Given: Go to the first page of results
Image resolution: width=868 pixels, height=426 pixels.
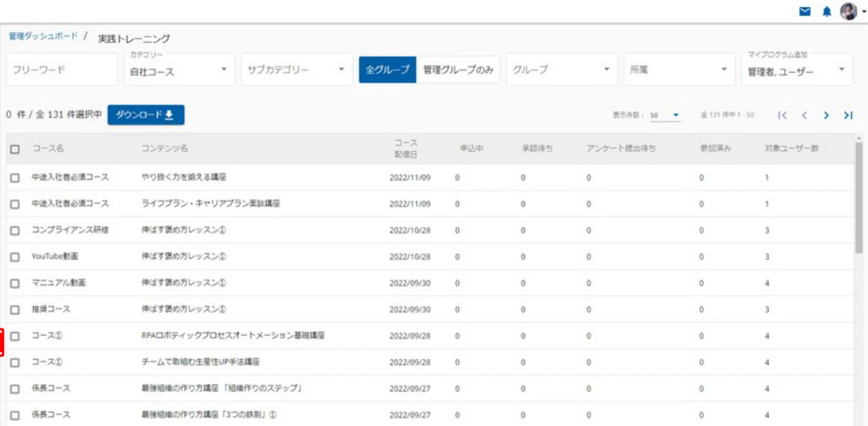Looking at the screenshot, I should [x=783, y=115].
